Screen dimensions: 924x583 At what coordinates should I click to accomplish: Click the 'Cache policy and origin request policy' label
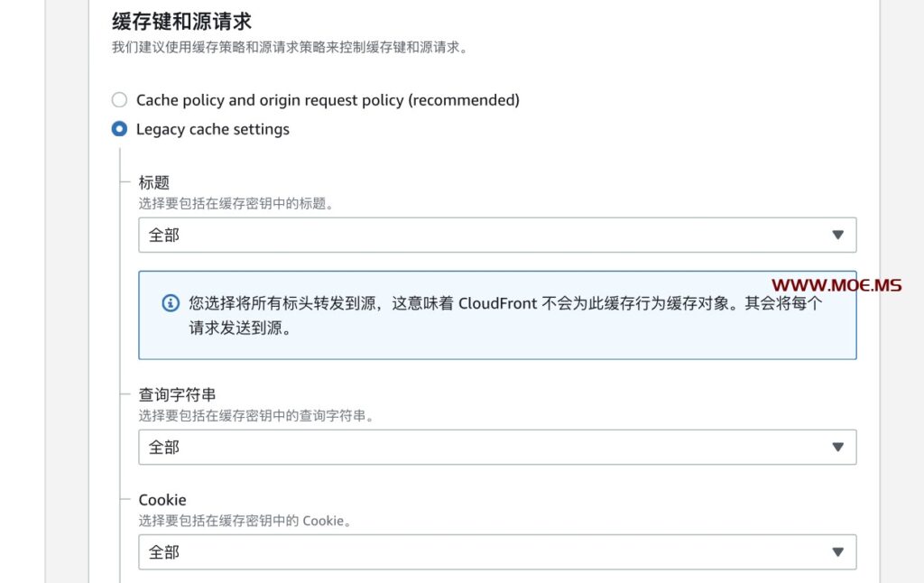coord(328,100)
